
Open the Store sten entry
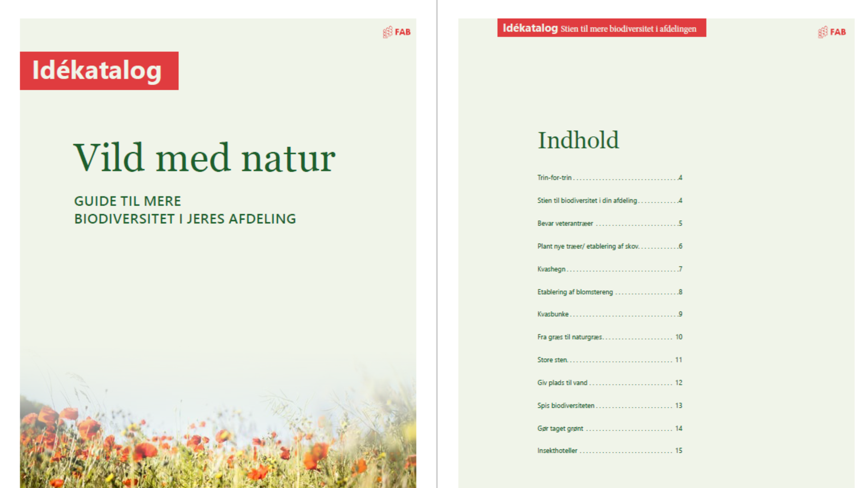[x=552, y=360]
